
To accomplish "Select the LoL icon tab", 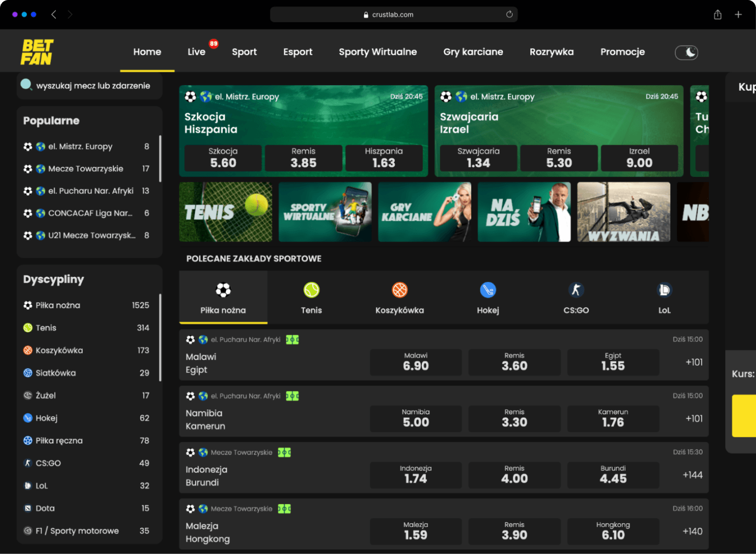I will point(664,290).
